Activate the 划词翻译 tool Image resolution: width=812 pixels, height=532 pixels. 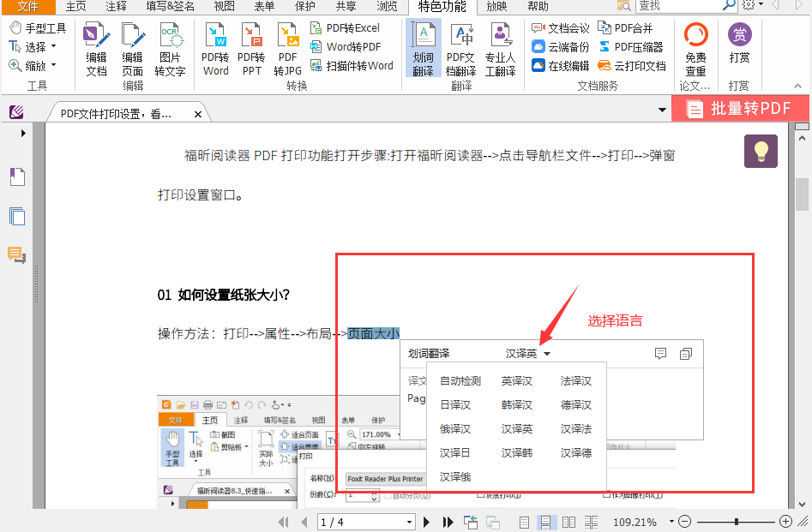point(423,47)
